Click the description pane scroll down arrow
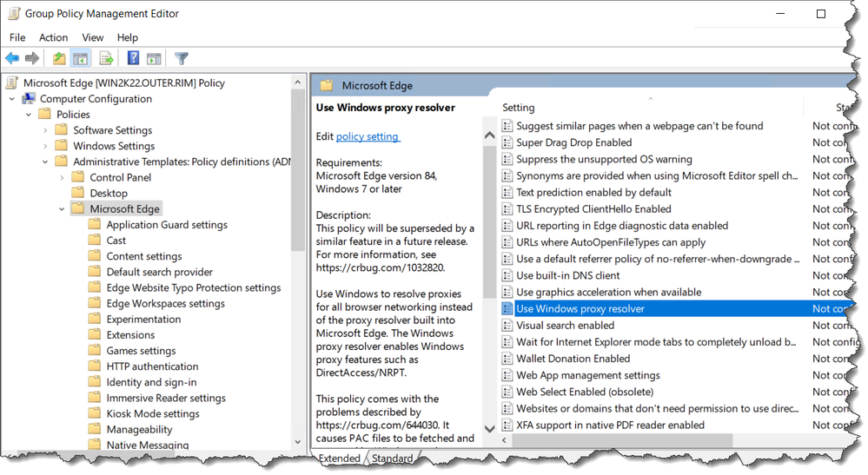 click(489, 428)
